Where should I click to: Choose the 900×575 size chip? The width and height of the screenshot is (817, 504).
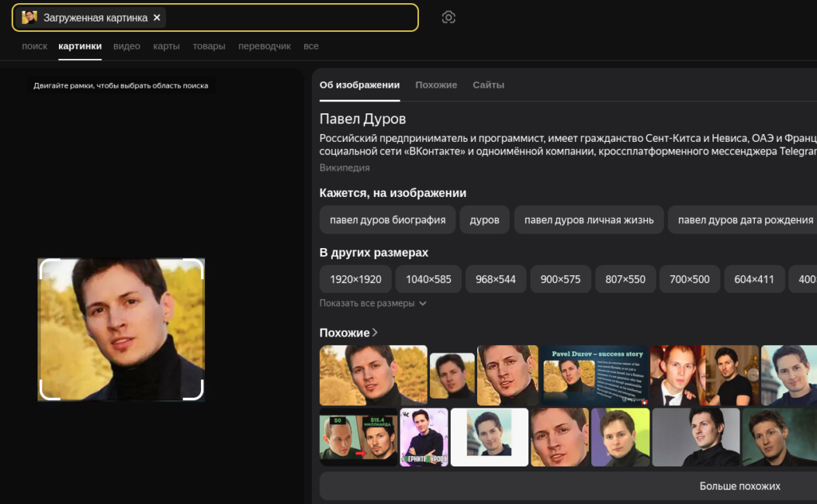pyautogui.click(x=560, y=279)
